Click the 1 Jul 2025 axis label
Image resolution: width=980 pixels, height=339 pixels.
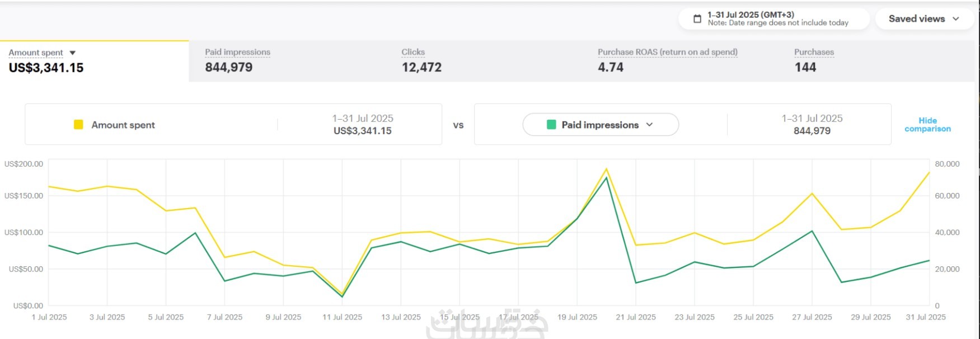[49, 317]
